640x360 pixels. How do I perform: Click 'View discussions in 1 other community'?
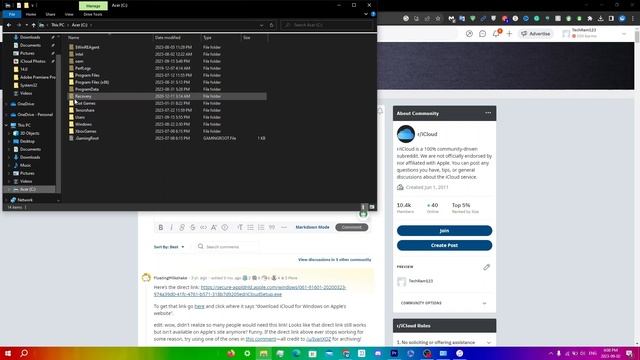(335, 260)
